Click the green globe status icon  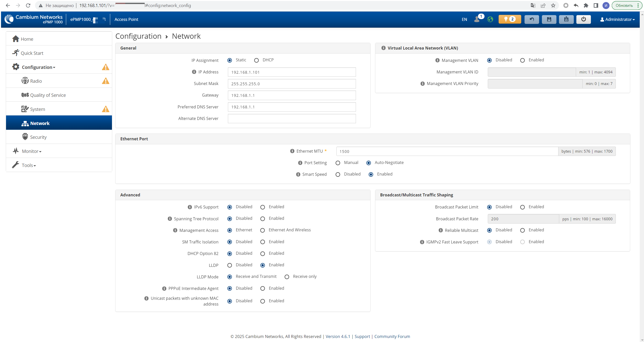[x=490, y=19]
